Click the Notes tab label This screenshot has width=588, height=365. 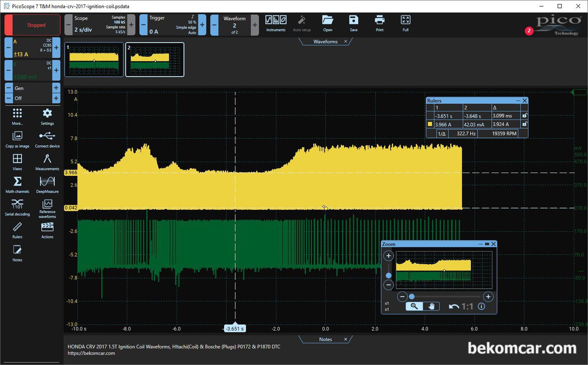tap(325, 339)
